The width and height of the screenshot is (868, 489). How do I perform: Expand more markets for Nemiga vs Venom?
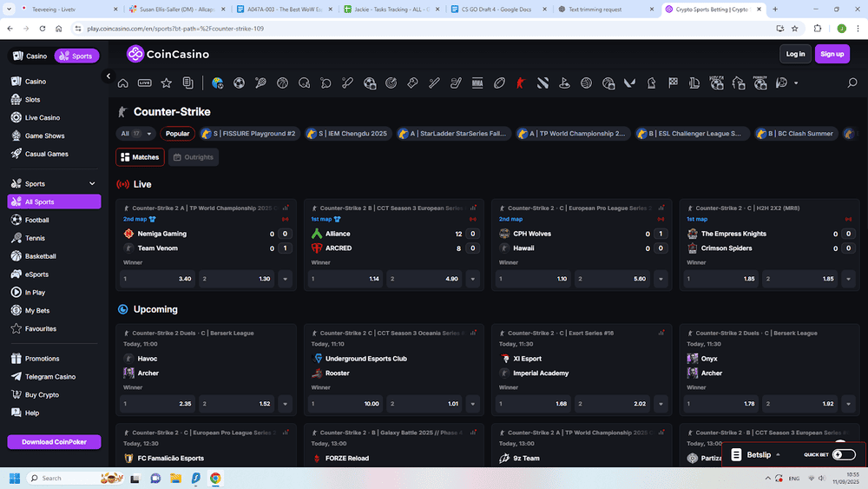click(x=285, y=279)
